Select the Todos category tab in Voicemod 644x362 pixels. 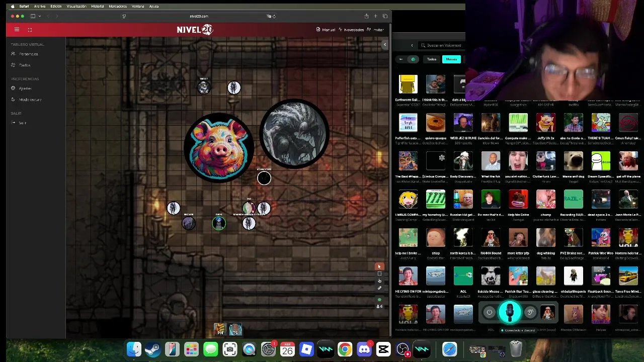point(432,59)
